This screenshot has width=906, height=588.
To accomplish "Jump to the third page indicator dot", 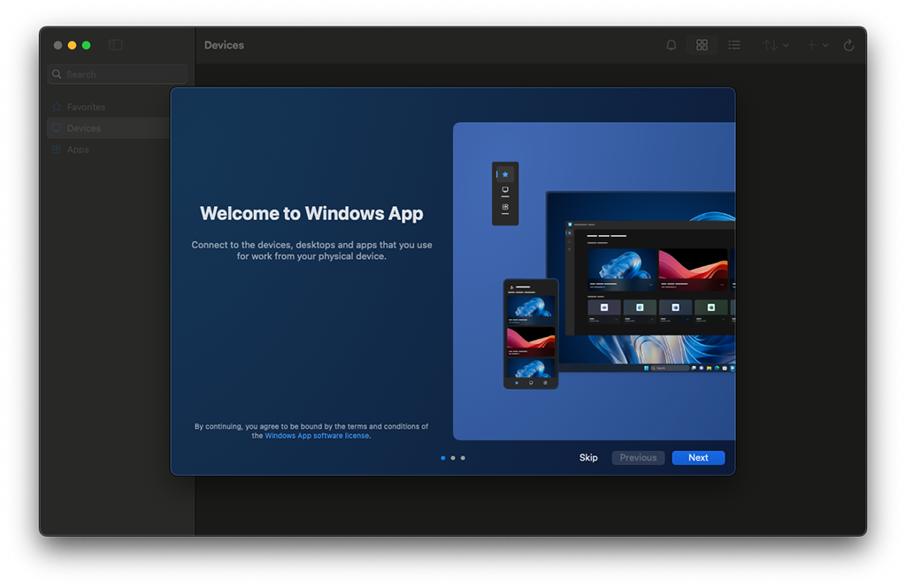I will click(463, 458).
